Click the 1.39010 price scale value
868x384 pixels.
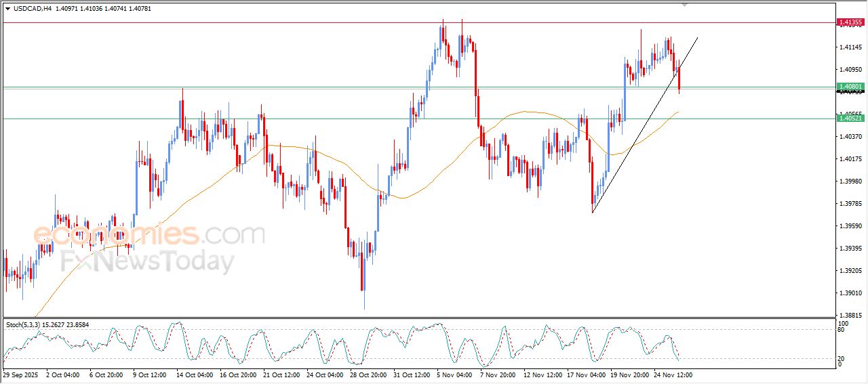point(850,293)
